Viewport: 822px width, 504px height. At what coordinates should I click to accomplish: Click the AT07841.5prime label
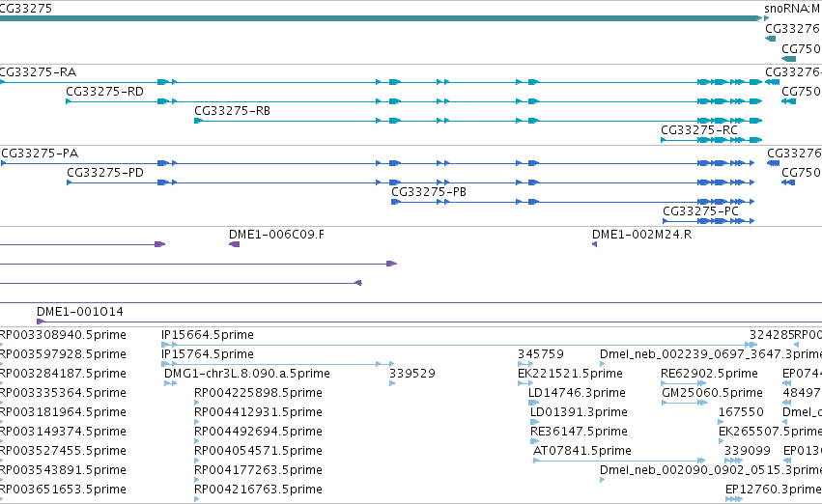[x=581, y=451]
